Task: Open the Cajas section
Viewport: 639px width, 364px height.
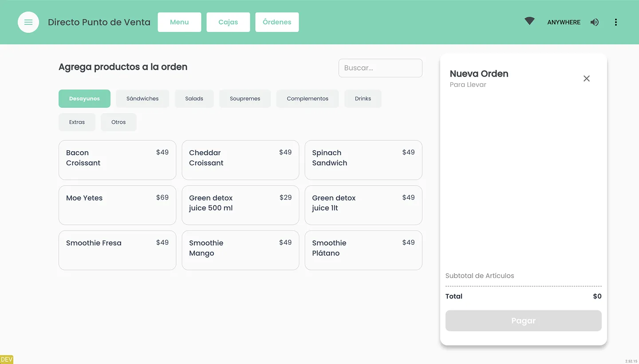Action: tap(228, 22)
